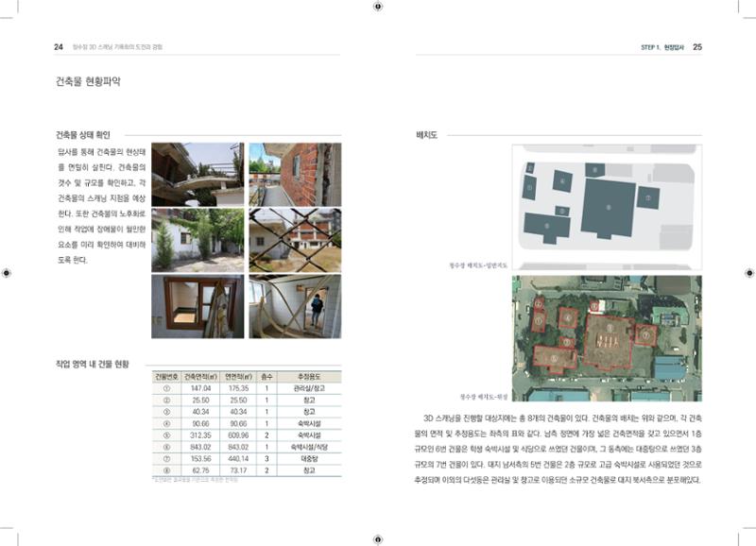The width and height of the screenshot is (756, 546).
Task: Open the photo of person in doorway
Action: (295, 306)
